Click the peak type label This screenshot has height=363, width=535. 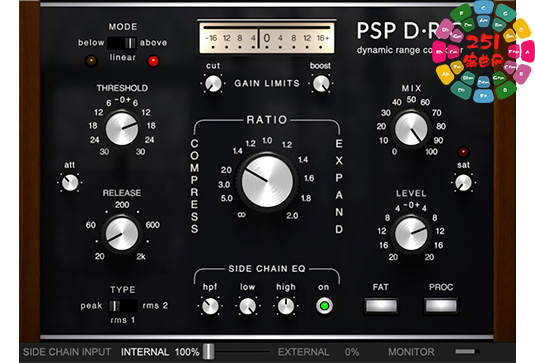click(91, 306)
